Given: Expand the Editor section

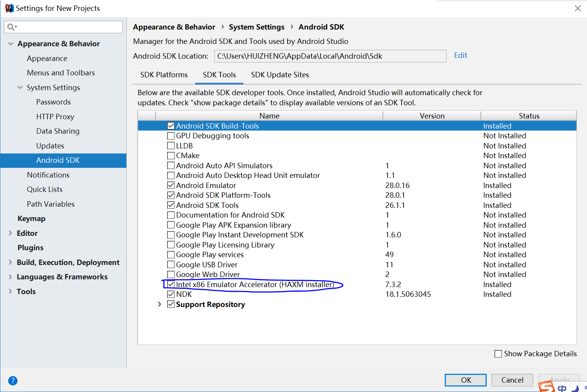Looking at the screenshot, I should [10, 233].
